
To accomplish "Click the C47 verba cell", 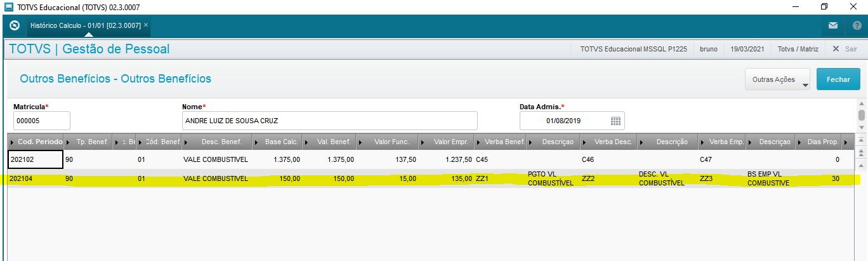I will 722,159.
